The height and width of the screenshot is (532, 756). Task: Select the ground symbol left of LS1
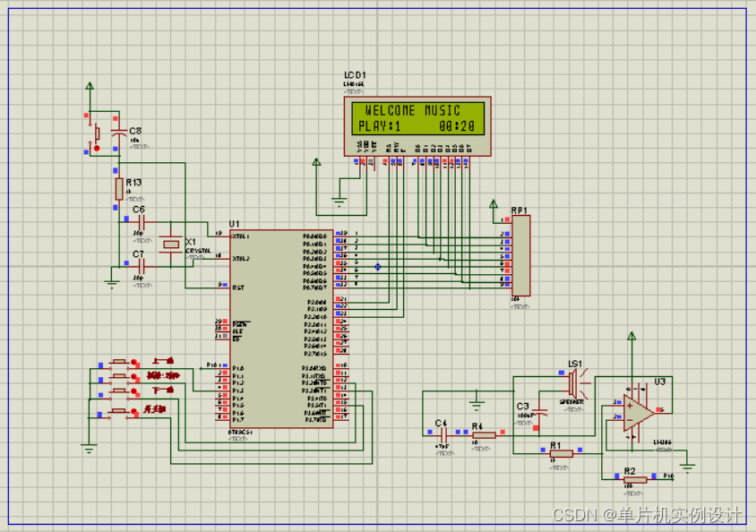click(477, 405)
